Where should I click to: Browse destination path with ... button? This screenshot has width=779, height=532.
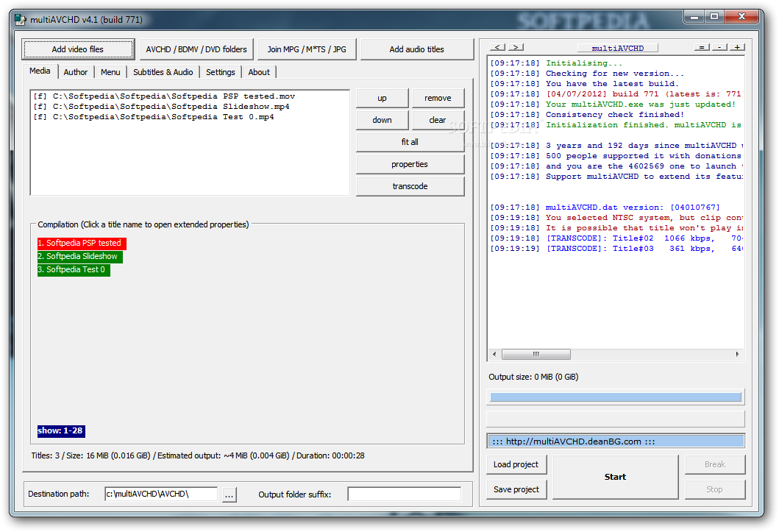pos(229,494)
